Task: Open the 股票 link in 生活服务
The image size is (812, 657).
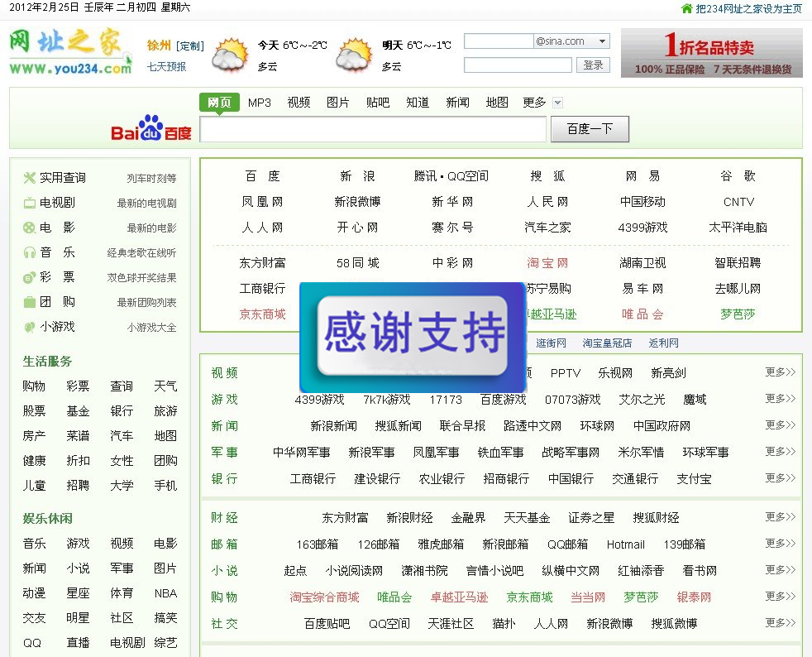Action: [34, 411]
